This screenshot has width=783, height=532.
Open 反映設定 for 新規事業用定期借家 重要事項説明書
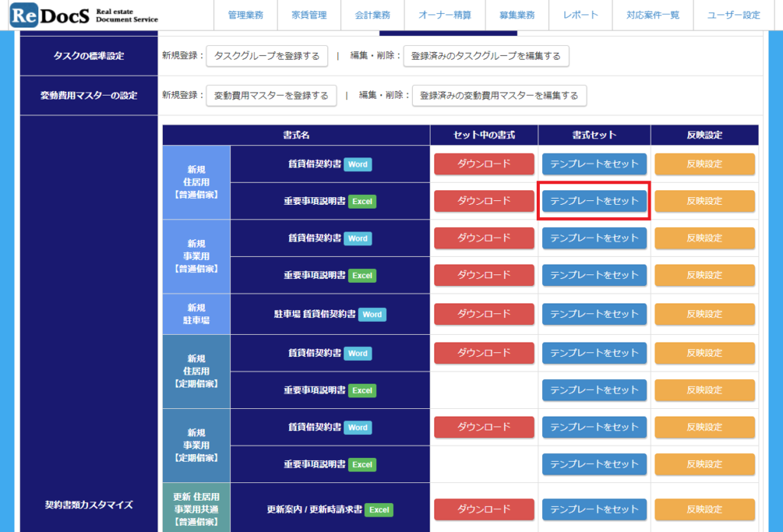pyautogui.click(x=704, y=464)
